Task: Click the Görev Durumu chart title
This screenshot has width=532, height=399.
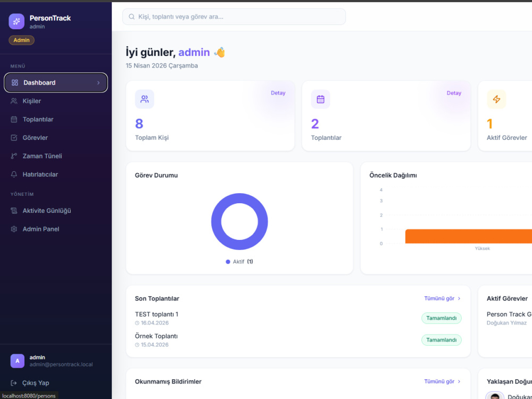Action: point(156,175)
